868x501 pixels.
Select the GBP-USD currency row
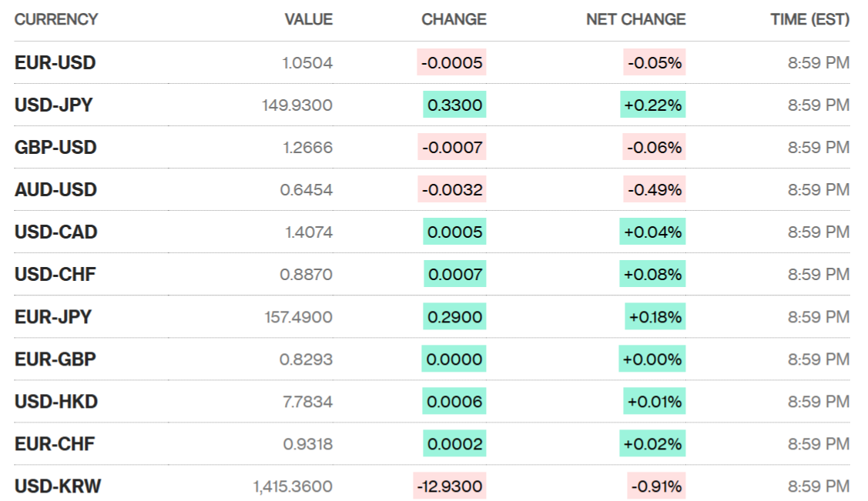click(55, 148)
